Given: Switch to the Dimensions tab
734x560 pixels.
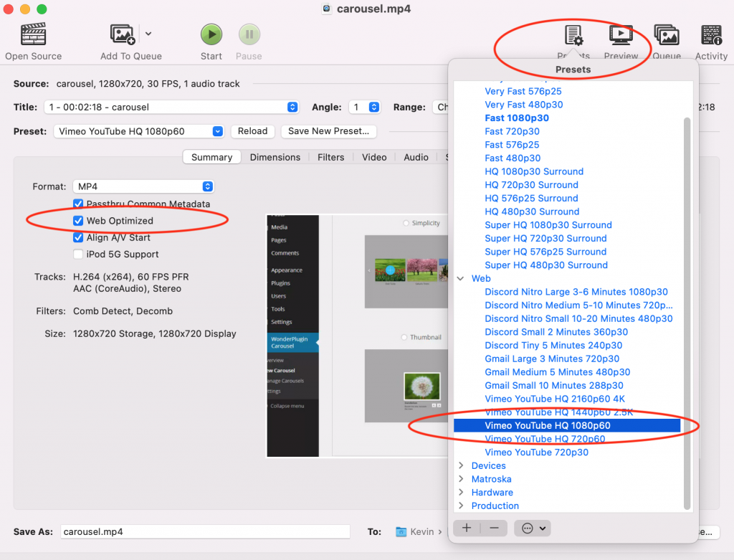Looking at the screenshot, I should click(276, 156).
